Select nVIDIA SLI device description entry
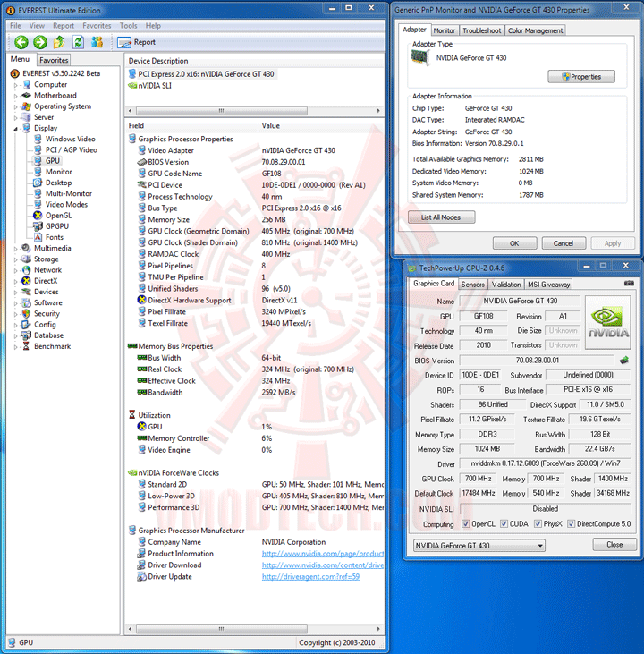644x654 pixels. coord(155,86)
